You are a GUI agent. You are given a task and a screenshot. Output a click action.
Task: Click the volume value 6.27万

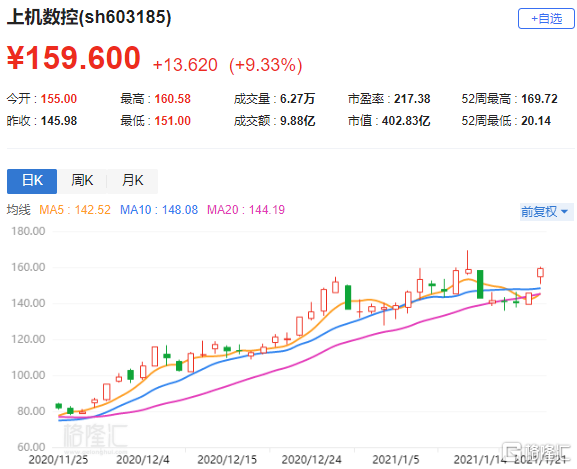pyautogui.click(x=297, y=99)
